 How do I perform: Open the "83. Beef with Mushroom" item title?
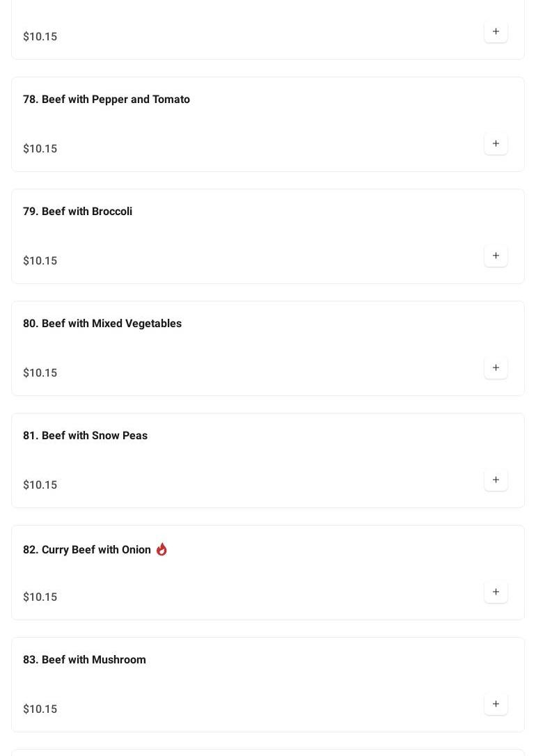(84, 660)
